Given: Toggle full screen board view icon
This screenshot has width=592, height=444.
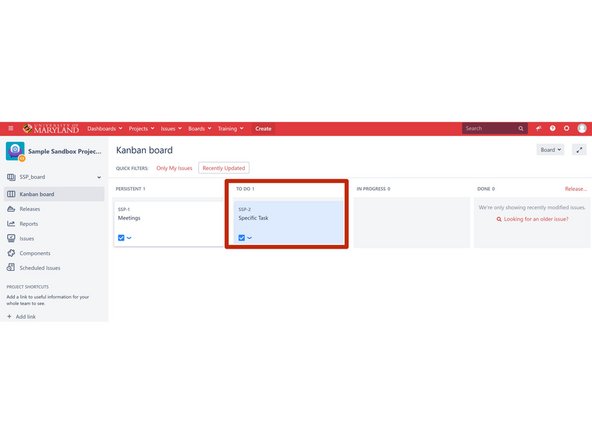Looking at the screenshot, I should [579, 150].
